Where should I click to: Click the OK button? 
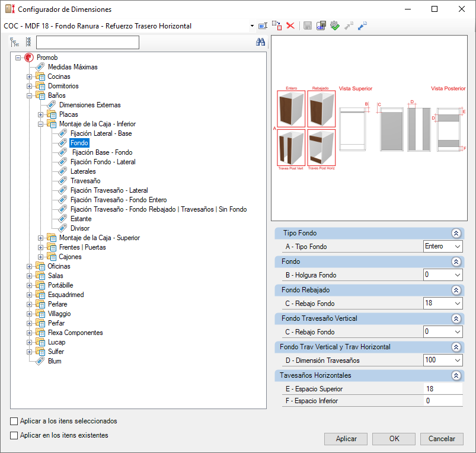pyautogui.click(x=394, y=439)
